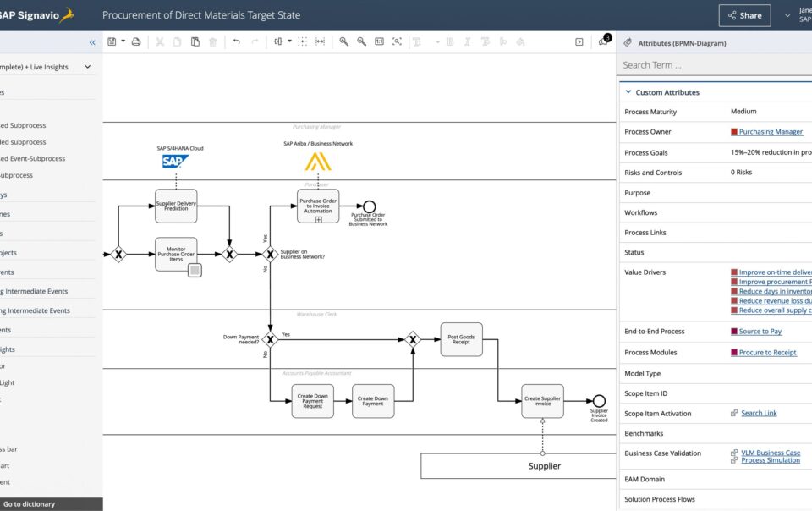The image size is (812, 511).
Task: Click the Undo arrow icon
Action: (x=237, y=41)
